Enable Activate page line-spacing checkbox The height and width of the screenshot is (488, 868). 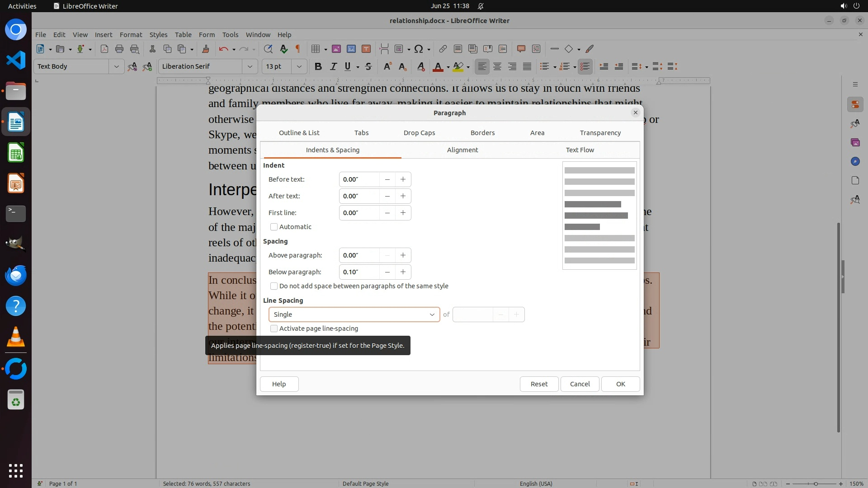click(x=274, y=328)
